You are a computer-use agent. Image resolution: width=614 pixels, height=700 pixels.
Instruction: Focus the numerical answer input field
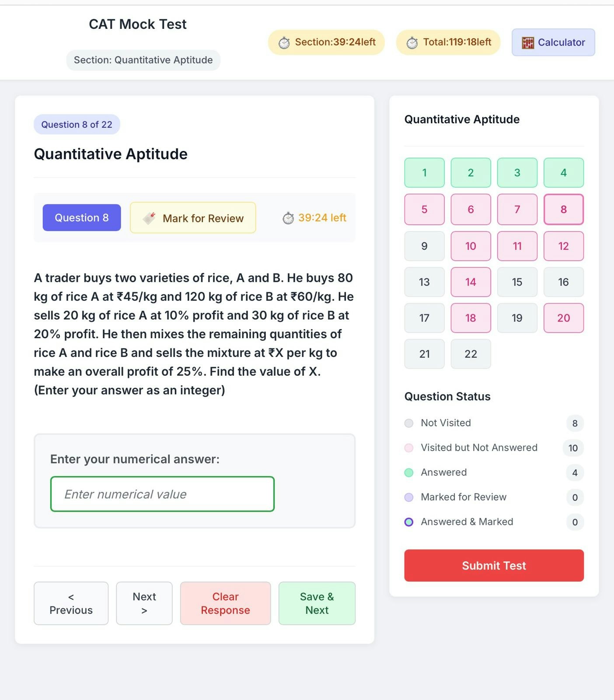coord(162,494)
